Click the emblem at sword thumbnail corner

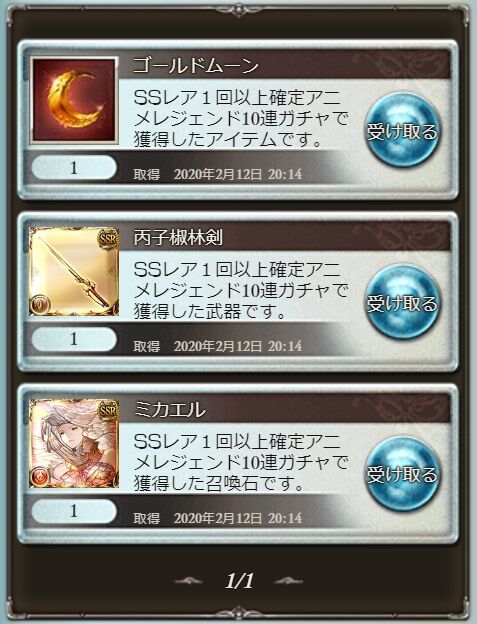coord(40,304)
